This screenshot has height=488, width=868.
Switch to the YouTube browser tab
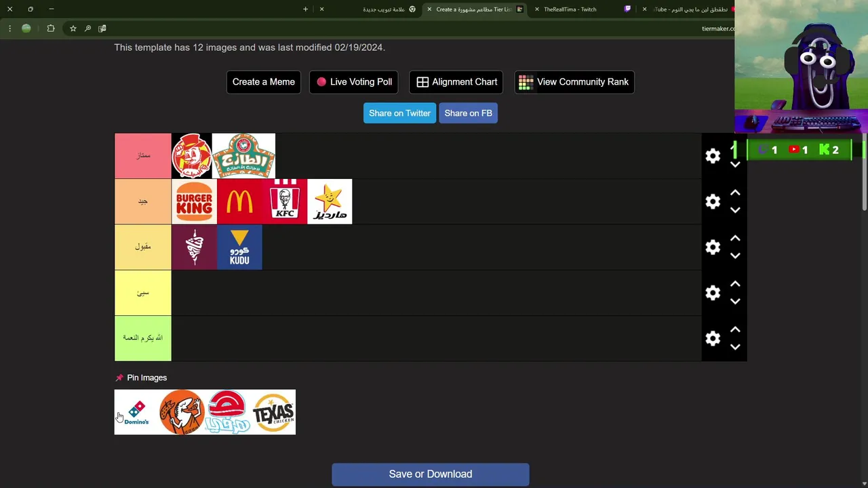[688, 9]
